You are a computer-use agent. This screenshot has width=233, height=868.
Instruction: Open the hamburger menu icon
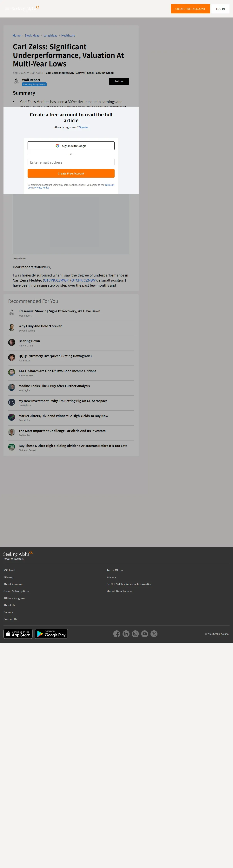point(7,9)
